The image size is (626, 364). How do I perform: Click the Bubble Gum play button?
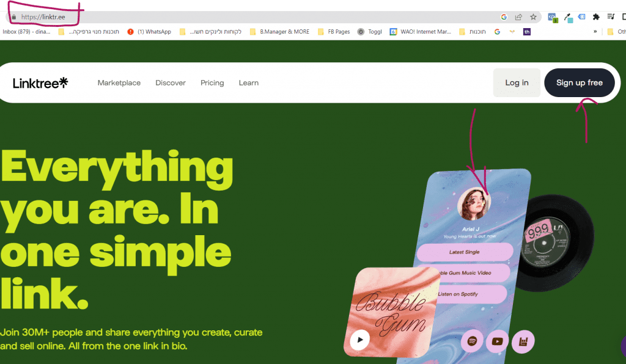(x=359, y=340)
